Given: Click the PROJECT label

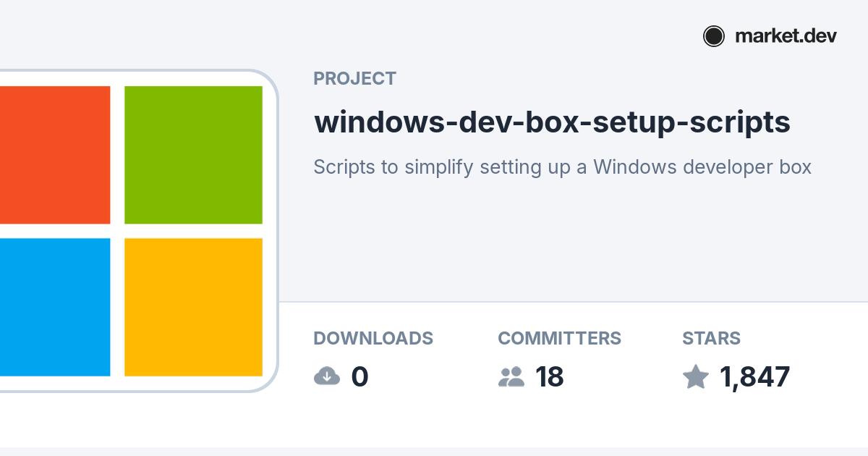Looking at the screenshot, I should coord(354,79).
